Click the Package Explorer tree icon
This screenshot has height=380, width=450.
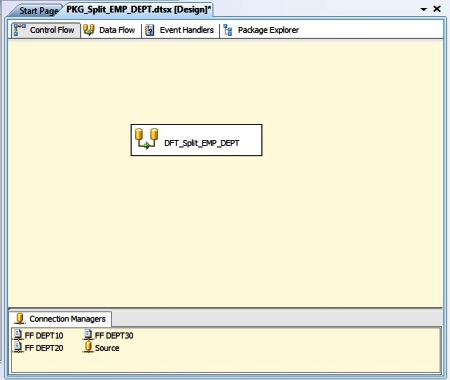click(228, 30)
